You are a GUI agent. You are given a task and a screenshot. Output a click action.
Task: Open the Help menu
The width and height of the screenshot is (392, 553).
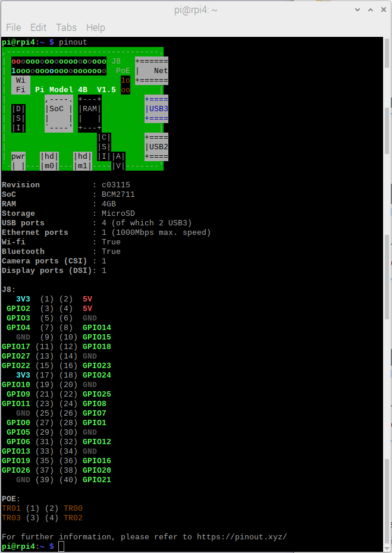96,27
